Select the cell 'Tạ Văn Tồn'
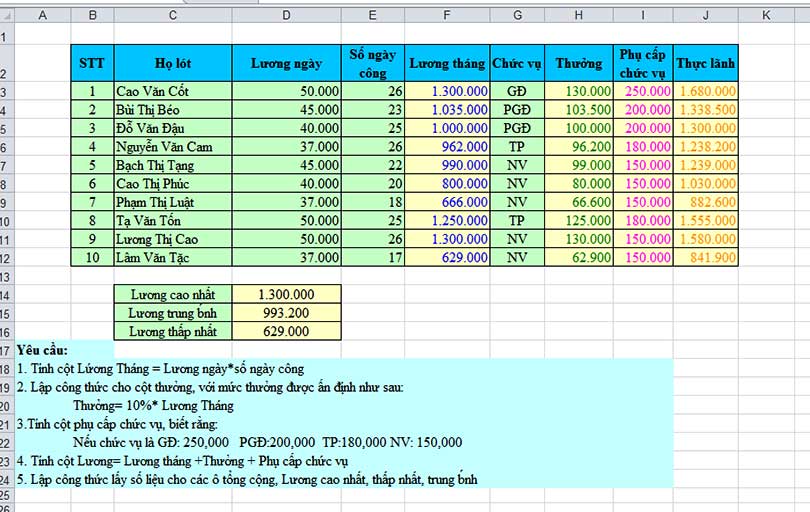Viewport: 810px width, 512px height. (173, 221)
